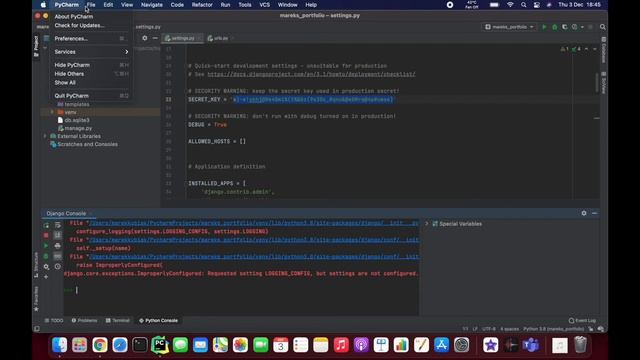Open the Favorites side panel button
This screenshot has height=360, width=640.
point(36,298)
